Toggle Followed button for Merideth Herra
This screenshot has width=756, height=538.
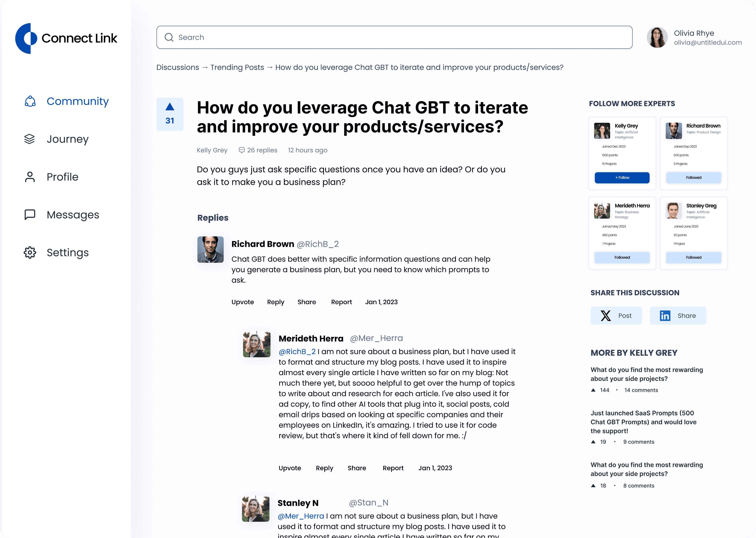(622, 257)
